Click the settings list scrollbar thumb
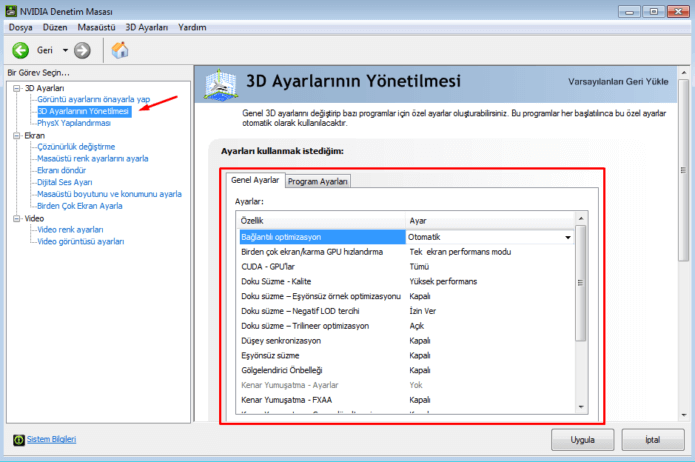This screenshot has width=695, height=462. click(581, 283)
